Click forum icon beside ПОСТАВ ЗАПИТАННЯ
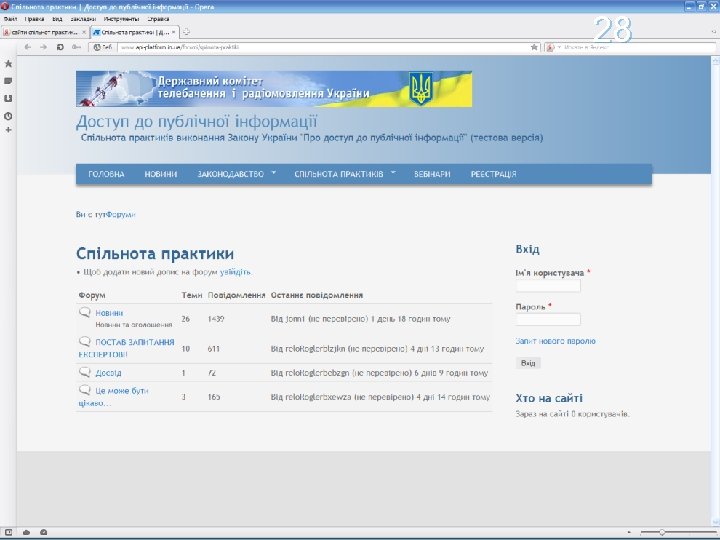 tap(85, 342)
